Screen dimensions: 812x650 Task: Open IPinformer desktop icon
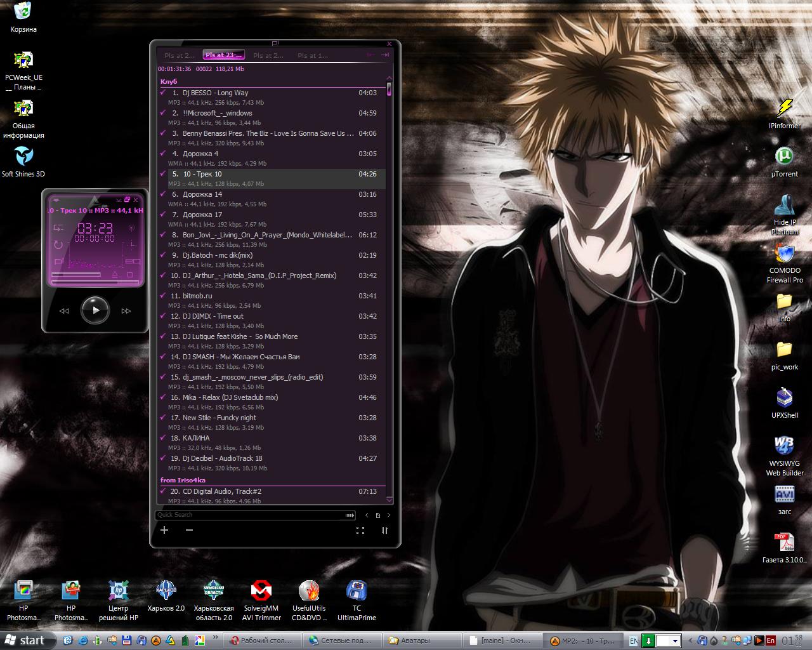point(785,113)
